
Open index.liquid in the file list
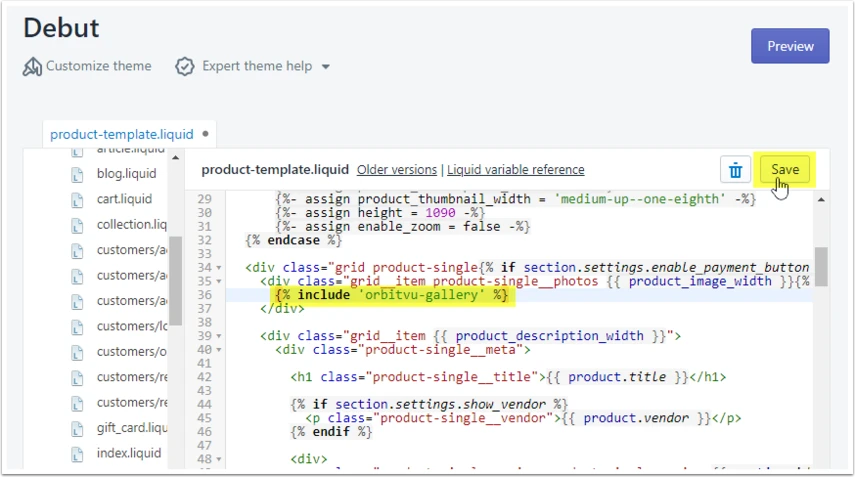129,453
